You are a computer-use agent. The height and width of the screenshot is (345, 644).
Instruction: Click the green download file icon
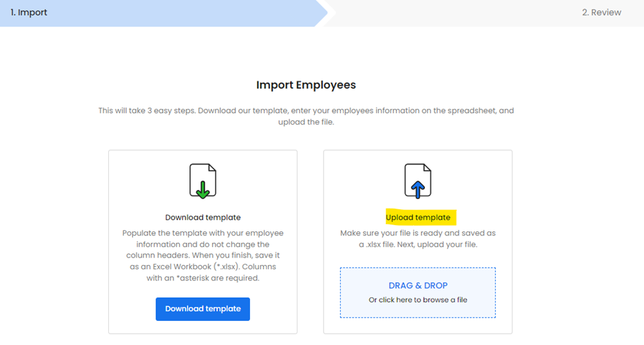click(202, 181)
